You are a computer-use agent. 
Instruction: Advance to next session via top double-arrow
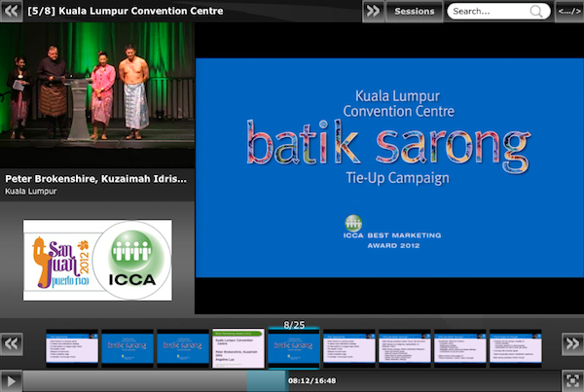pos(373,11)
